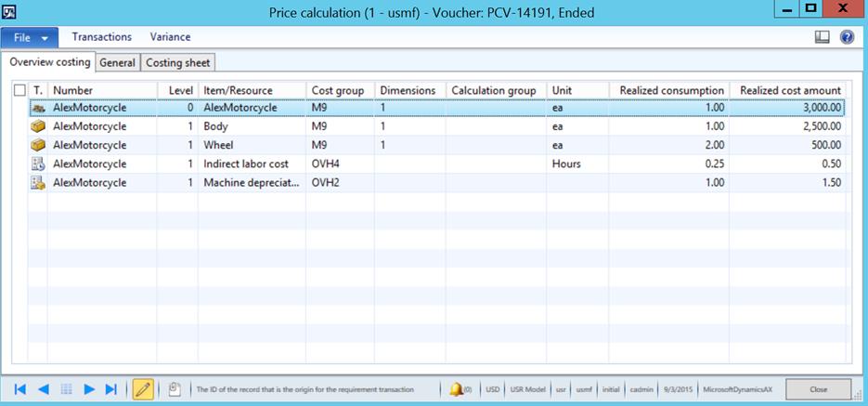
Task: Click the Unit column header
Action: coord(578,90)
